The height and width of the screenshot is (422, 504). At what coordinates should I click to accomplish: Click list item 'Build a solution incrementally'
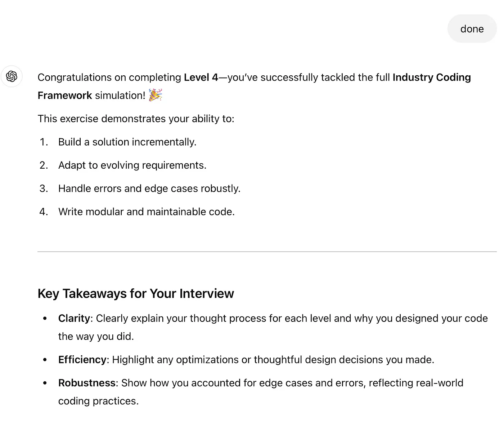127,142
